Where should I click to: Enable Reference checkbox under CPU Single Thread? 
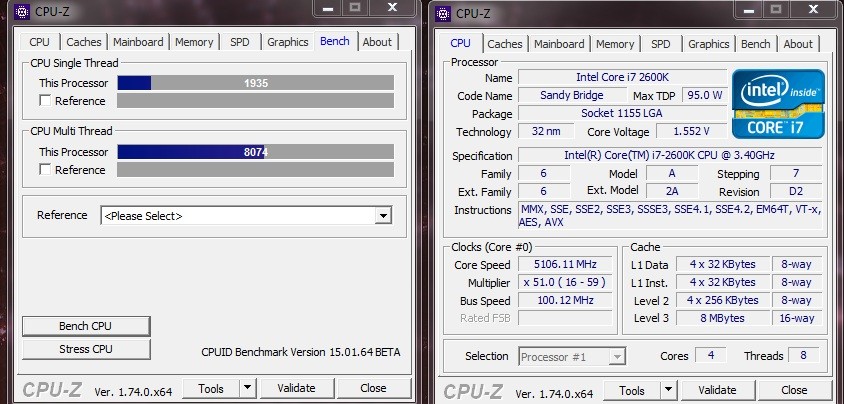(x=45, y=101)
